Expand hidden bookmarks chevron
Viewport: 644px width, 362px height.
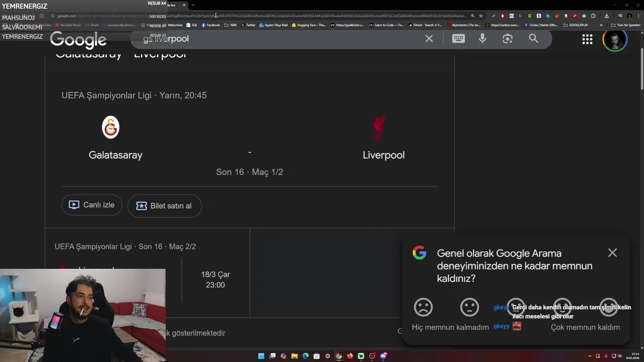pos(601,25)
